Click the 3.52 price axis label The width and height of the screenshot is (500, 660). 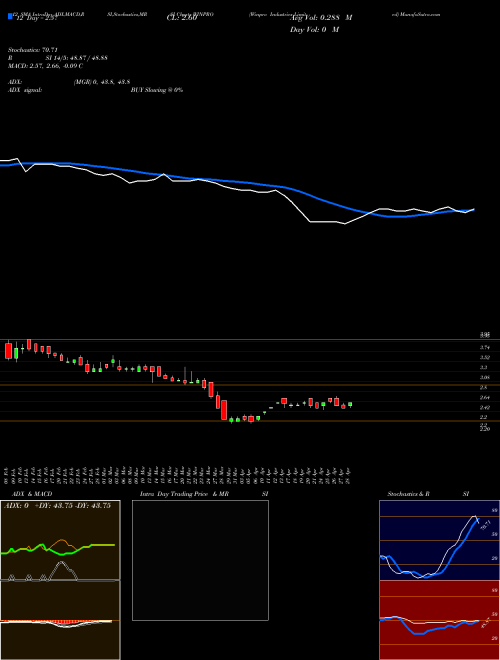(485, 357)
